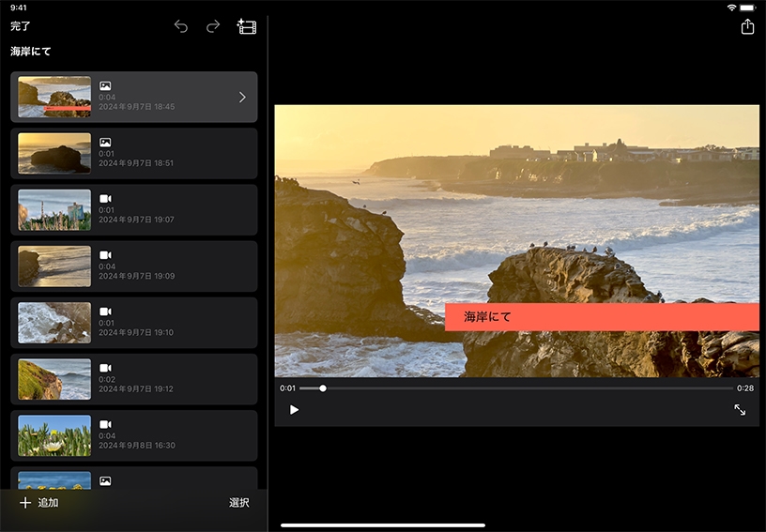Tap the redo arrow icon
This screenshot has height=532, width=766.
pyautogui.click(x=213, y=26)
